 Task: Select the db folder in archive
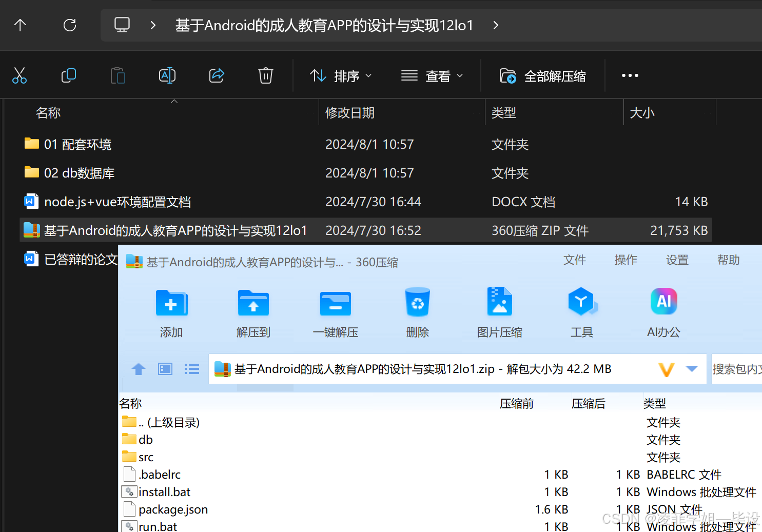coord(138,440)
